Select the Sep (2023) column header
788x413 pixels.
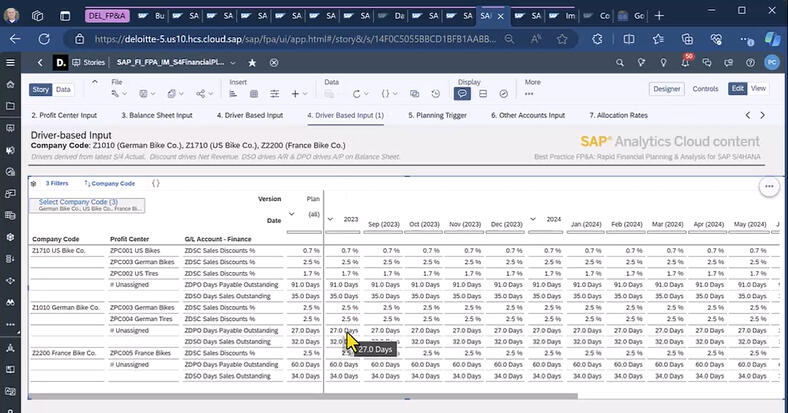[x=383, y=224]
